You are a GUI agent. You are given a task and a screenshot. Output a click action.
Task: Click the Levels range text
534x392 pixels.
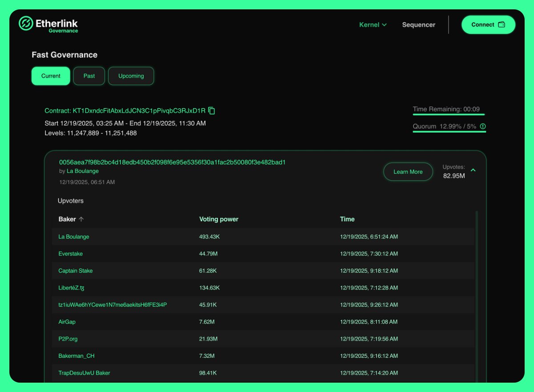click(x=91, y=133)
